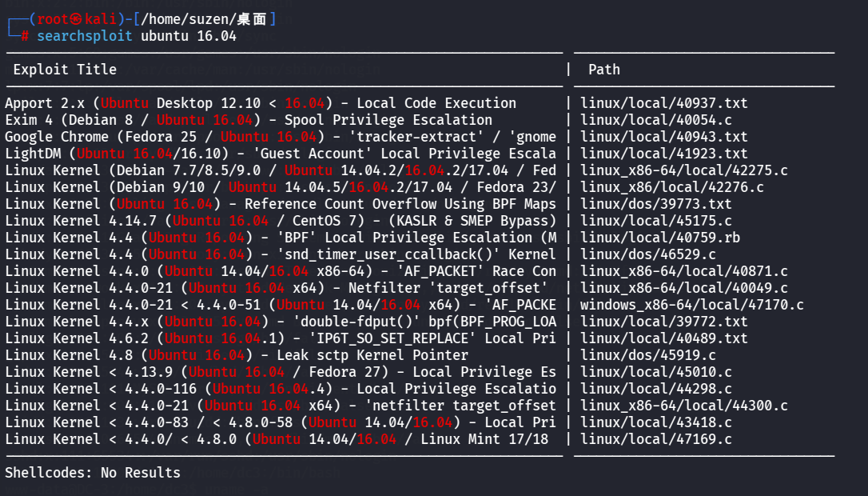Image resolution: width=868 pixels, height=496 pixels.
Task: Click the 'searchsploit' command in the prompt
Action: (85, 37)
